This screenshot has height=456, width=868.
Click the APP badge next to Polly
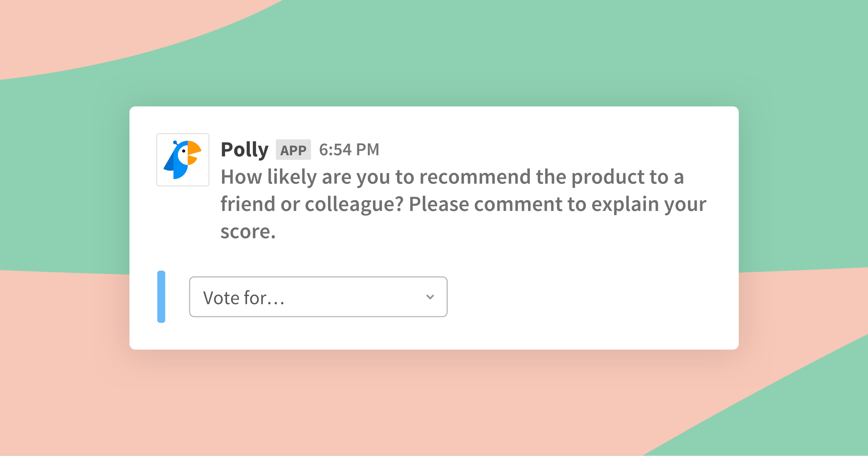[293, 150]
